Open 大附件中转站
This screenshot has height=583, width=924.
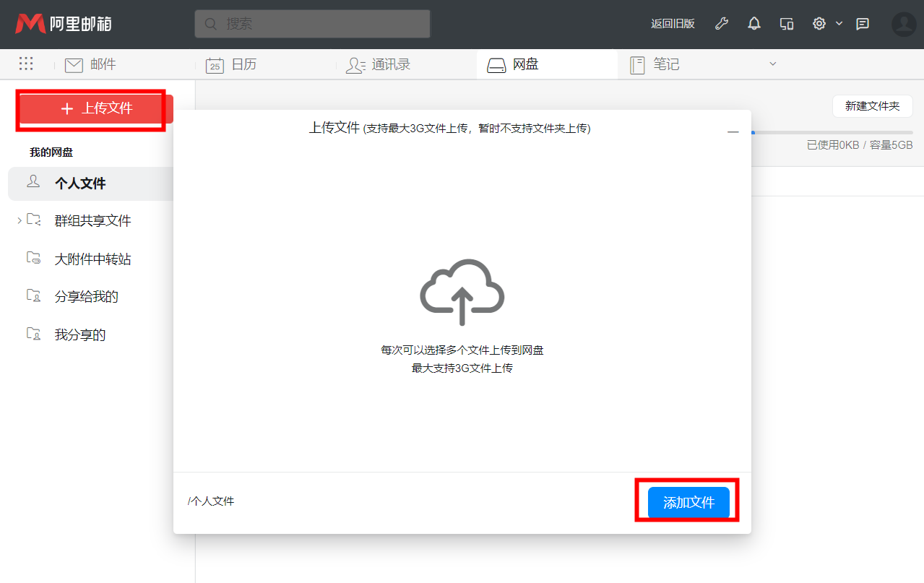pyautogui.click(x=92, y=259)
